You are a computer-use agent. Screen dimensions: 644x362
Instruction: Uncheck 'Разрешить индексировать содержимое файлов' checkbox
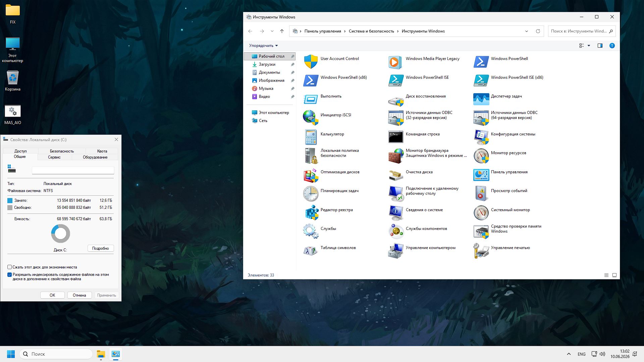point(10,275)
